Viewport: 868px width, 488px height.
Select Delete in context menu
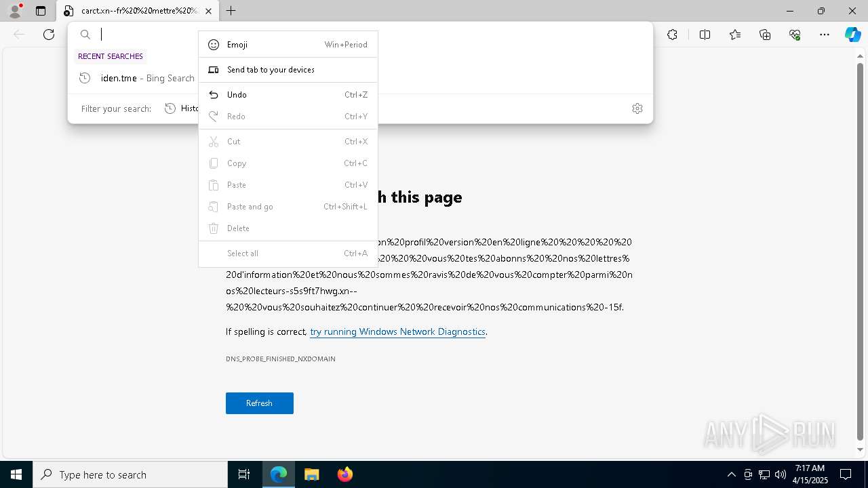[x=288, y=228]
